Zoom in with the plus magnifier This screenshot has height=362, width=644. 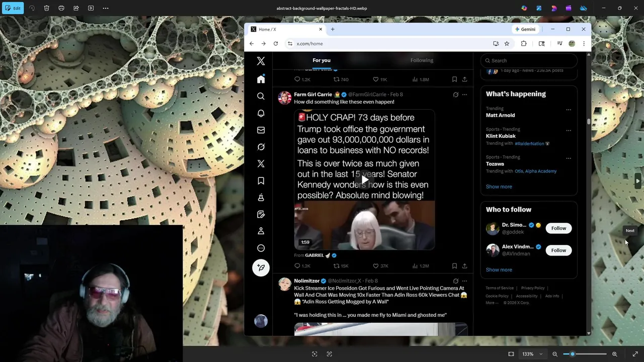(x=614, y=354)
